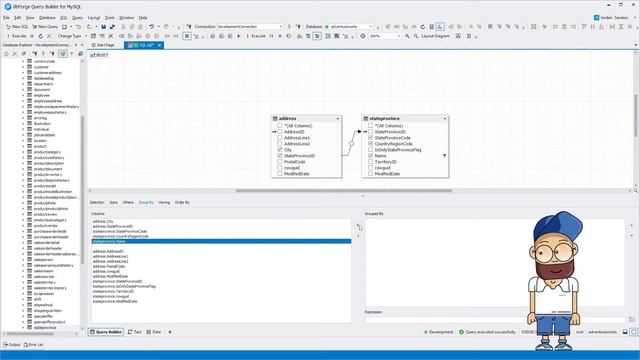The image size is (640, 360).
Task: Switch to the Data view tab at bottom
Action: click(x=154, y=332)
